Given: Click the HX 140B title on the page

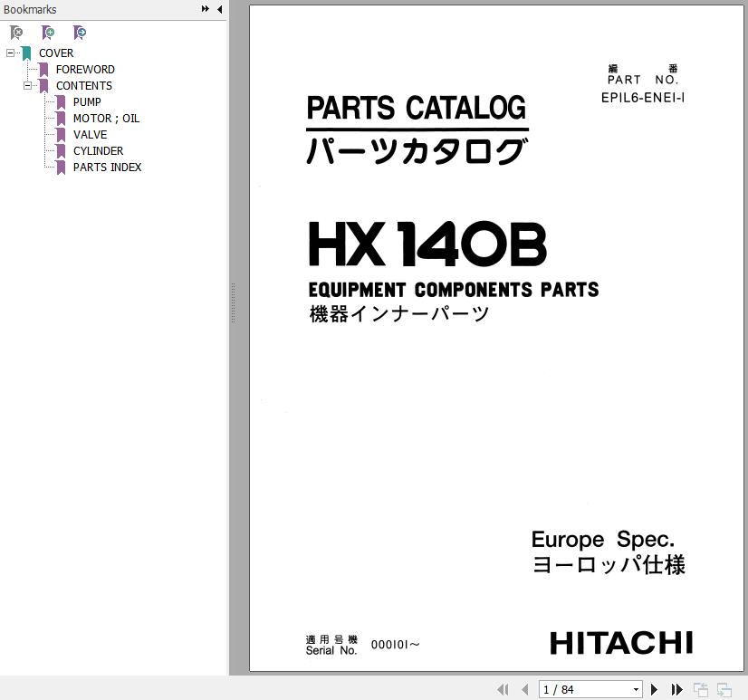Looking at the screenshot, I should point(427,244).
